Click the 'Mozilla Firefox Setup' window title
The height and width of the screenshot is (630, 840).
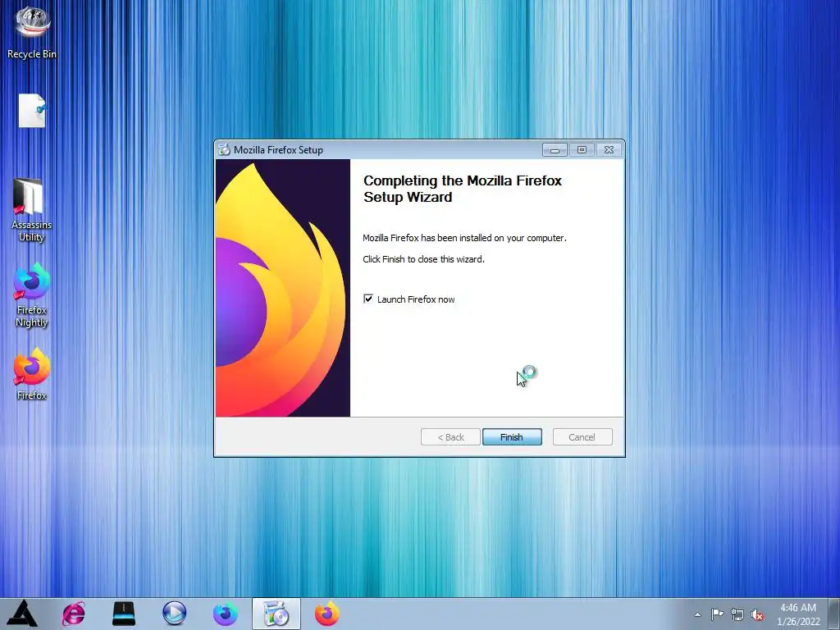[x=278, y=150]
